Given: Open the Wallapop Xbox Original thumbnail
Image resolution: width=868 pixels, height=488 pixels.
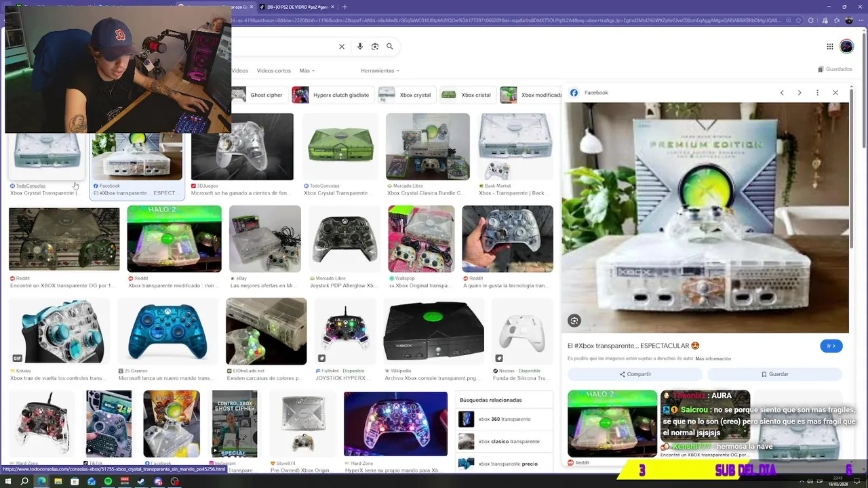Looking at the screenshot, I should point(421,239).
